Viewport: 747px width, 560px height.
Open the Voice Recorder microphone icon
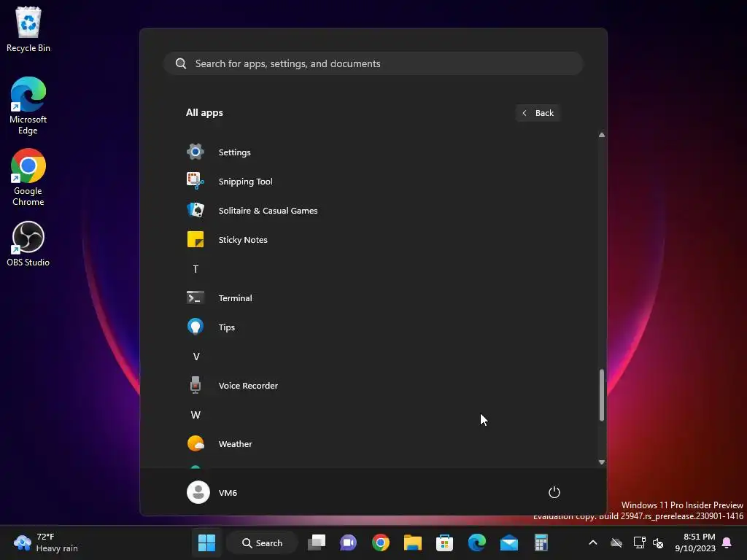[196, 385]
